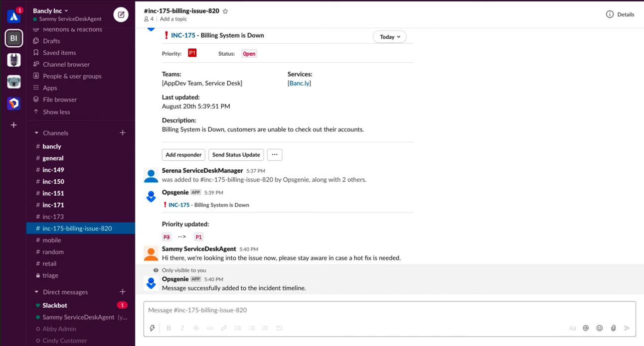Open File browser
Viewport: 644px width, 346px height.
point(60,100)
